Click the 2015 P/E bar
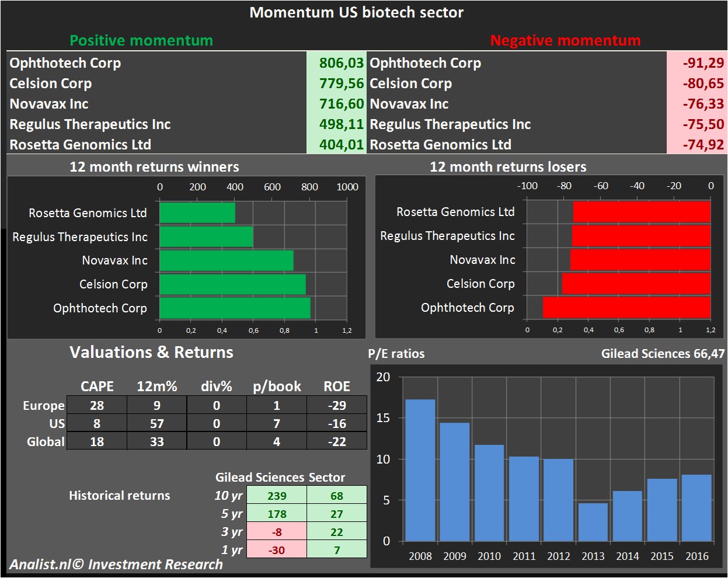 (662, 510)
